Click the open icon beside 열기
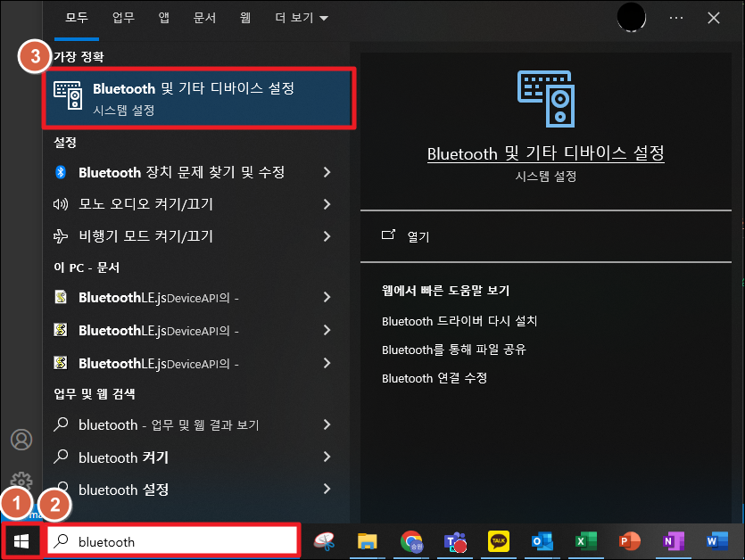The width and height of the screenshot is (745, 560). 388,235
